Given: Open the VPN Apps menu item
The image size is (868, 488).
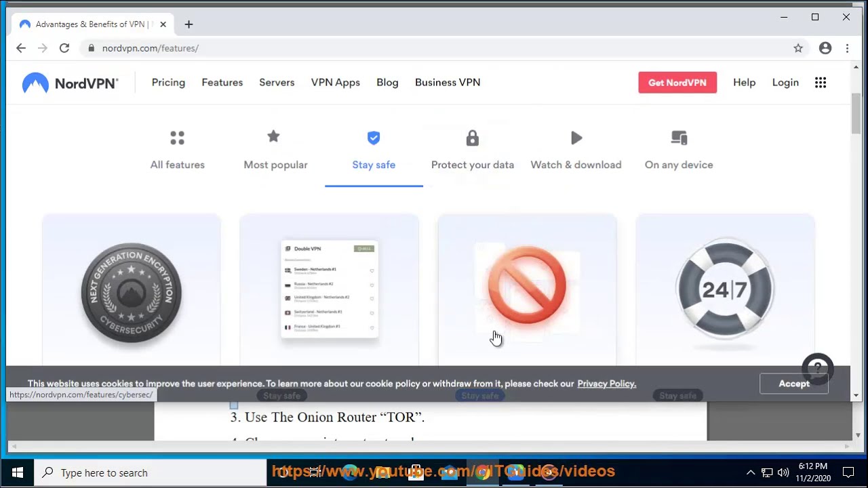Looking at the screenshot, I should point(336,82).
